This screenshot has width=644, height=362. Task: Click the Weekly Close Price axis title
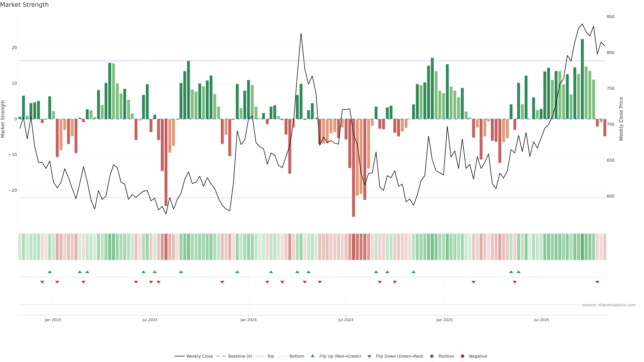621,119
